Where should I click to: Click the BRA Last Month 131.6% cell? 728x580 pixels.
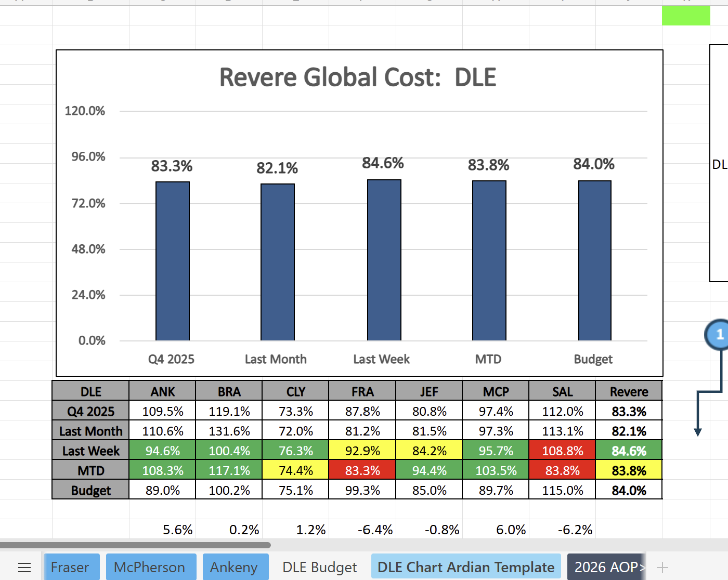click(x=229, y=431)
